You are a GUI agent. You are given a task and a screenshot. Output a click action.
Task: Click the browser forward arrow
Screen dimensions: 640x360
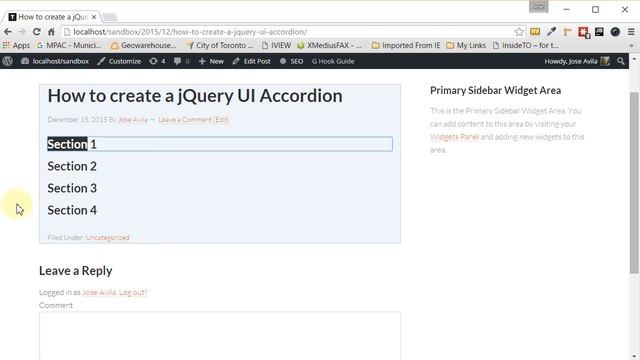22,31
